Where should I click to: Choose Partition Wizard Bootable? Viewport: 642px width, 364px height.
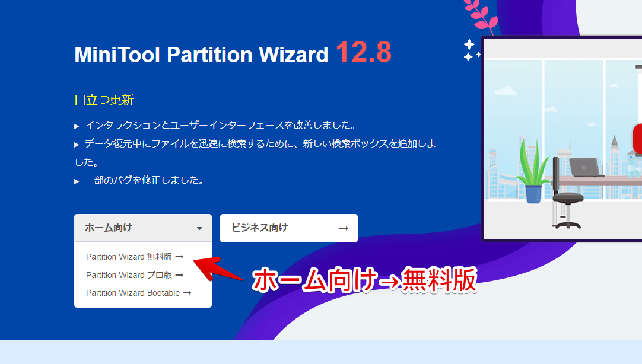pyautogui.click(x=138, y=293)
